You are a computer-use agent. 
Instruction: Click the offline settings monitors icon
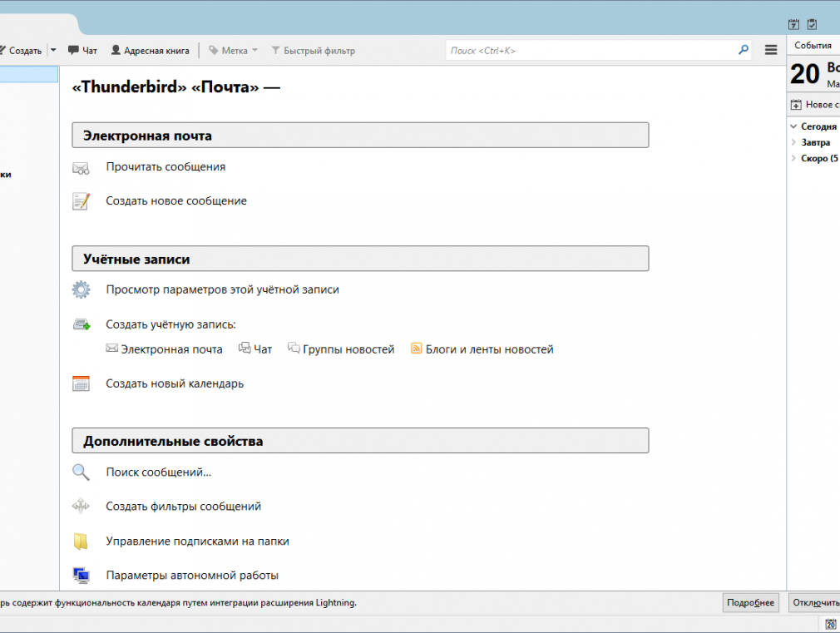click(x=82, y=575)
